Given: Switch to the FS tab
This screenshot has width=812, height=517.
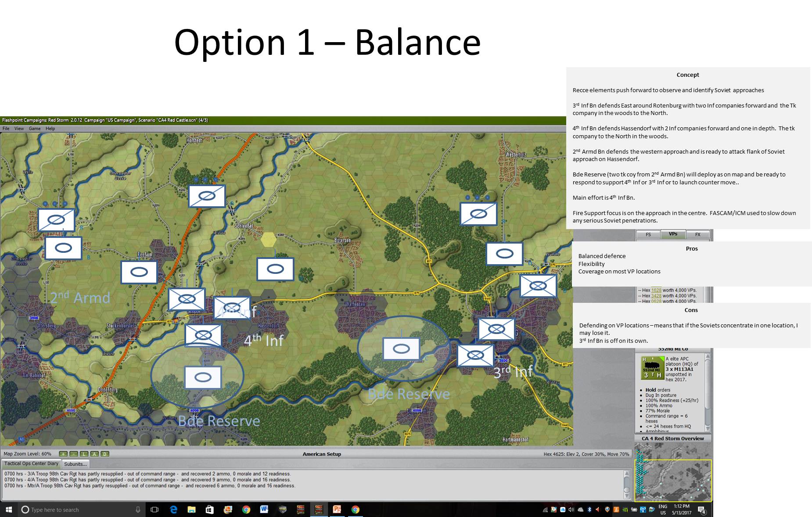Looking at the screenshot, I should click(x=648, y=234).
